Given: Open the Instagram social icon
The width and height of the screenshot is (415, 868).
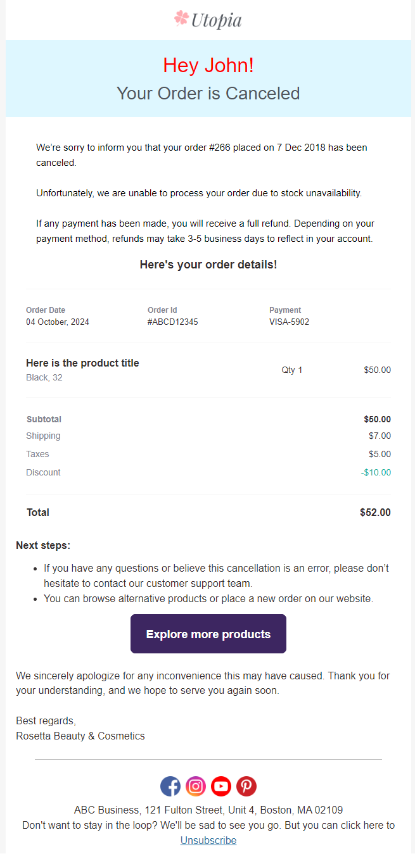Looking at the screenshot, I should [x=196, y=786].
